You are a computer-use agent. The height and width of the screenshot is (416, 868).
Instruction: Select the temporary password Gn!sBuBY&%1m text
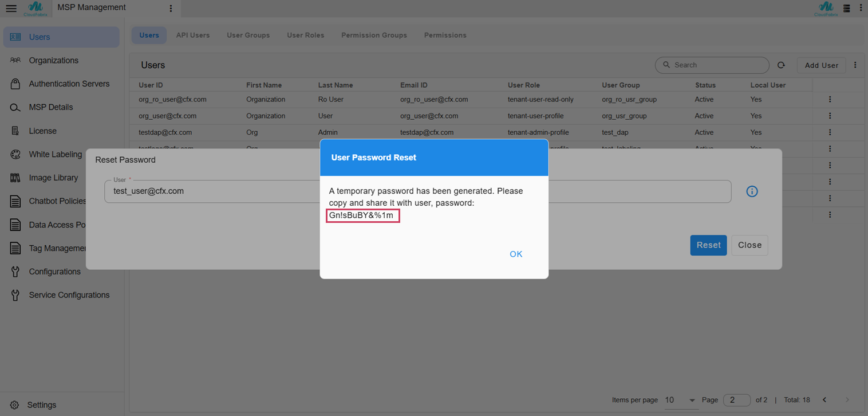pos(362,215)
